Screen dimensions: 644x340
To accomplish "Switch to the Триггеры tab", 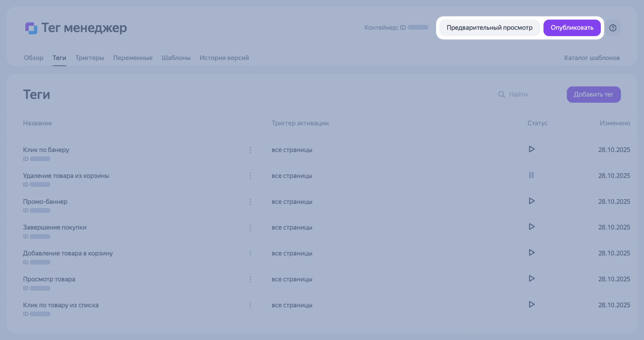I will click(x=90, y=58).
